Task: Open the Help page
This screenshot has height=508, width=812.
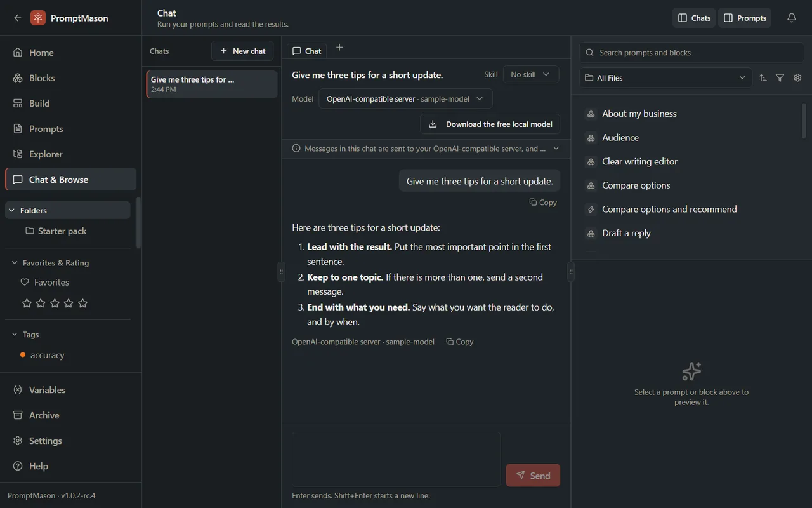Action: (x=70, y=466)
